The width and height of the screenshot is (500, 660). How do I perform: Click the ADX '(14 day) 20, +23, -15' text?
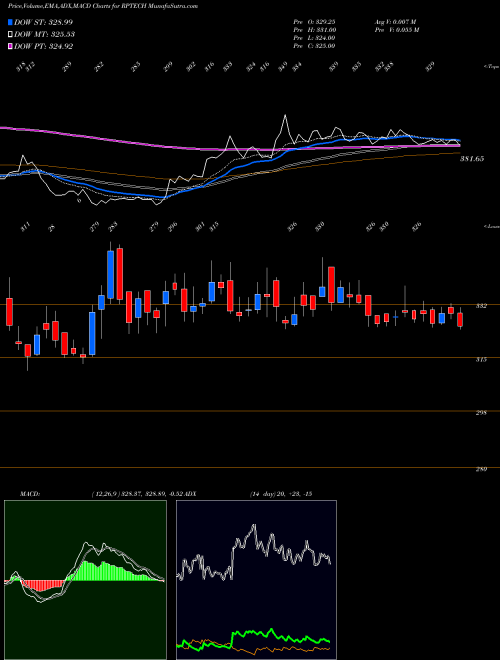(281, 494)
